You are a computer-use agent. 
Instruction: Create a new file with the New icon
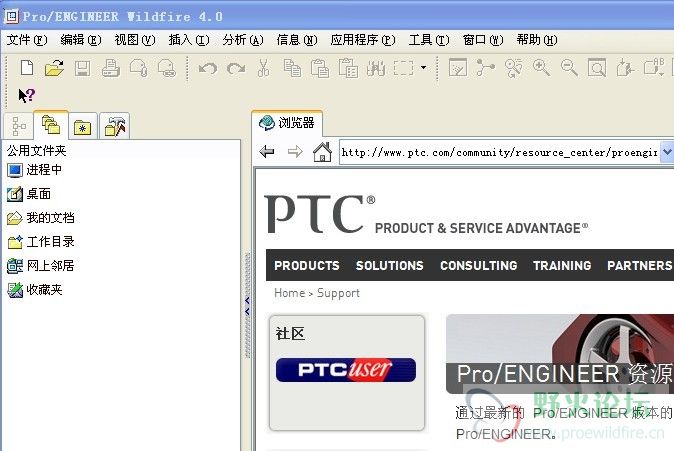coord(27,68)
